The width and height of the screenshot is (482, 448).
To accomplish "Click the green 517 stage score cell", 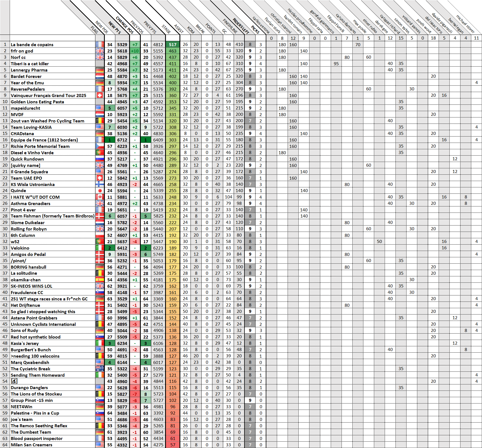I will coord(173,44).
